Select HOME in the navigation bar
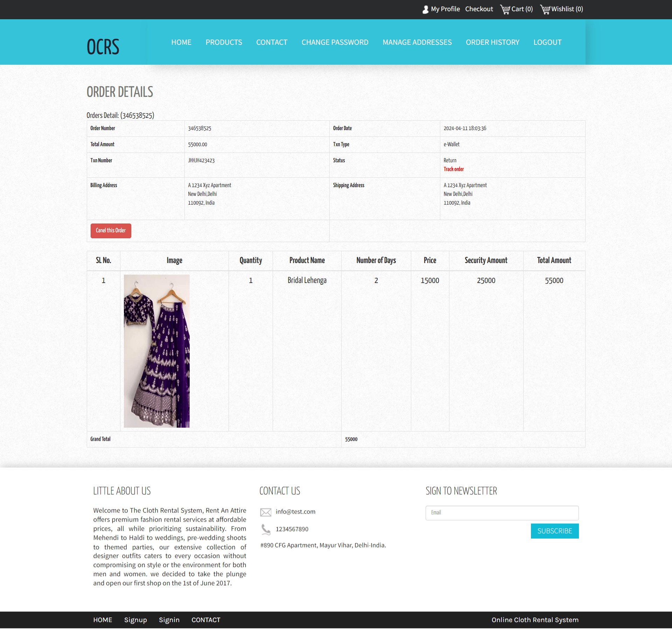This screenshot has height=629, width=672. [181, 42]
